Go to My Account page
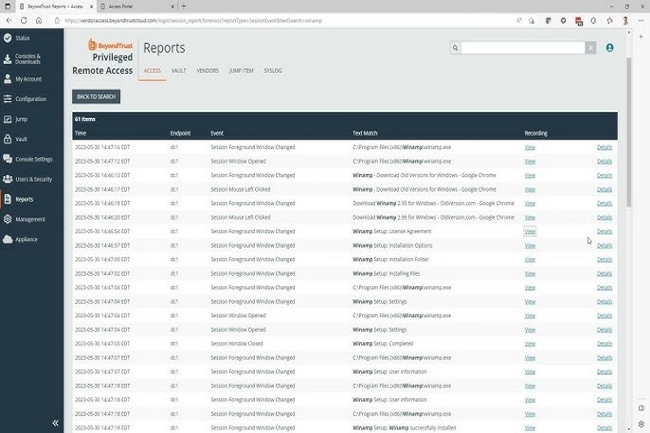The image size is (650, 433). tap(27, 78)
